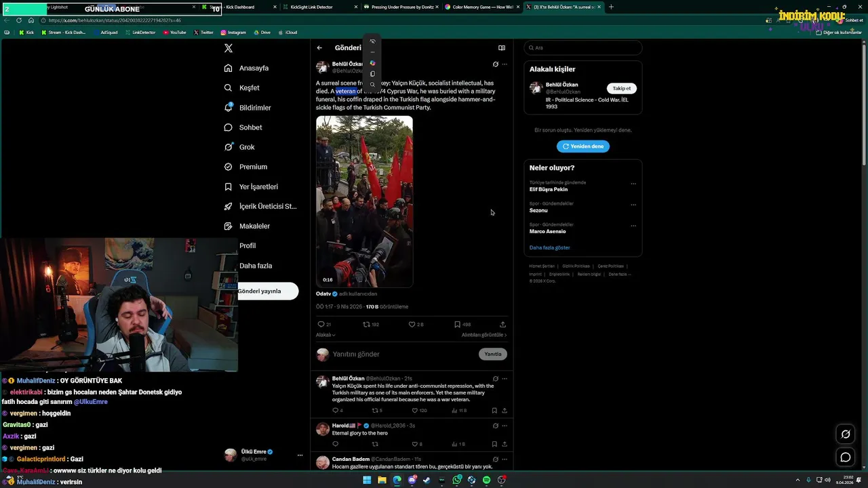Image resolution: width=868 pixels, height=488 pixels.
Task: Bookmark Harold's reply
Action: (x=494, y=445)
